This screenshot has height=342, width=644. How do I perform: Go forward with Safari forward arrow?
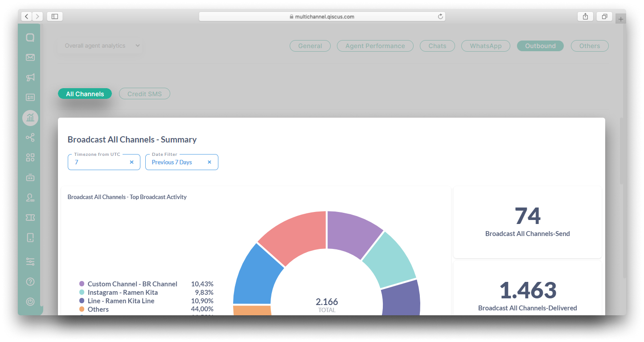[37, 16]
